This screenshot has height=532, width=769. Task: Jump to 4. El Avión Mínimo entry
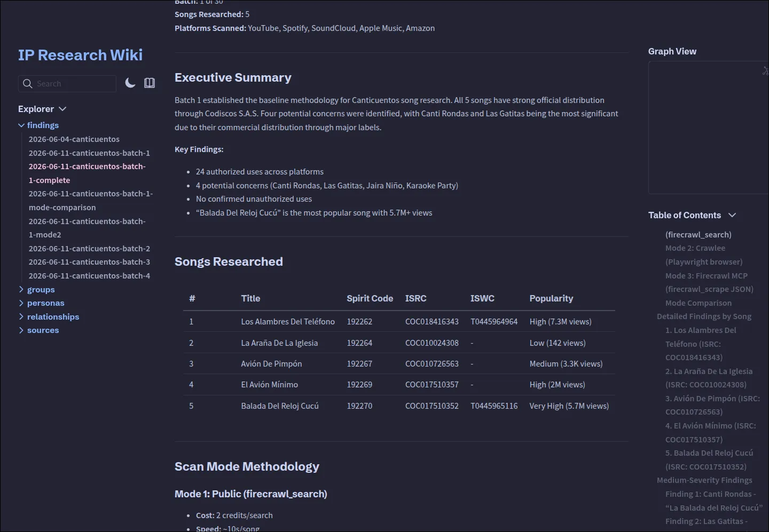point(711,433)
